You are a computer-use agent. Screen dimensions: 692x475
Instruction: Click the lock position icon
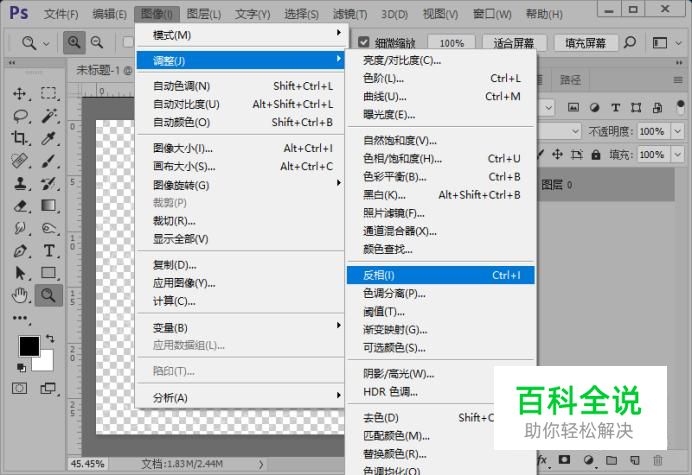point(557,154)
